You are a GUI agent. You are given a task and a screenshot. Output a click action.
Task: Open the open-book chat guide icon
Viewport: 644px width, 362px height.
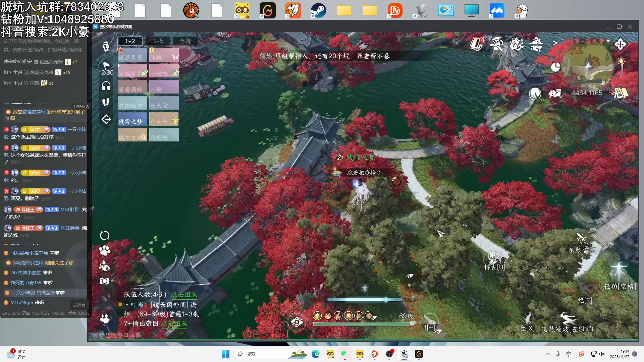[x=555, y=93]
